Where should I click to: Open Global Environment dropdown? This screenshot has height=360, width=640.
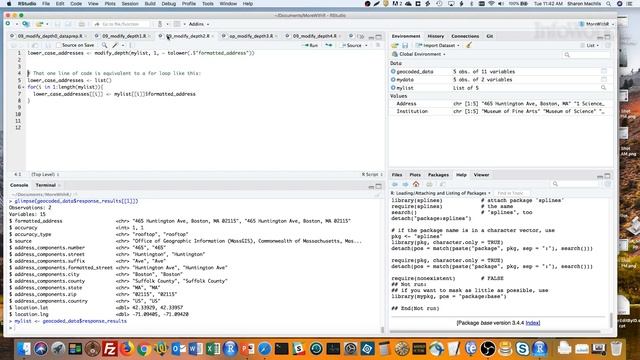(419, 54)
